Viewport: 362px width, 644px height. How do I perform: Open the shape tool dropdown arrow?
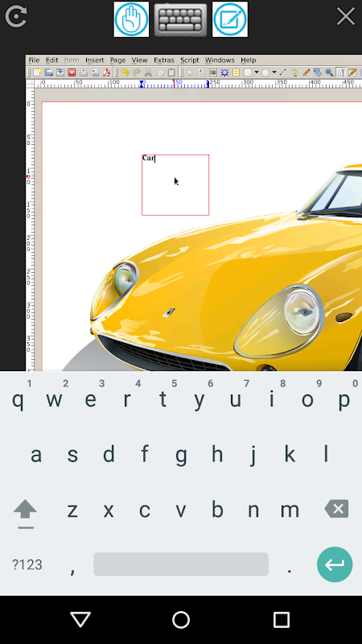tap(257, 72)
